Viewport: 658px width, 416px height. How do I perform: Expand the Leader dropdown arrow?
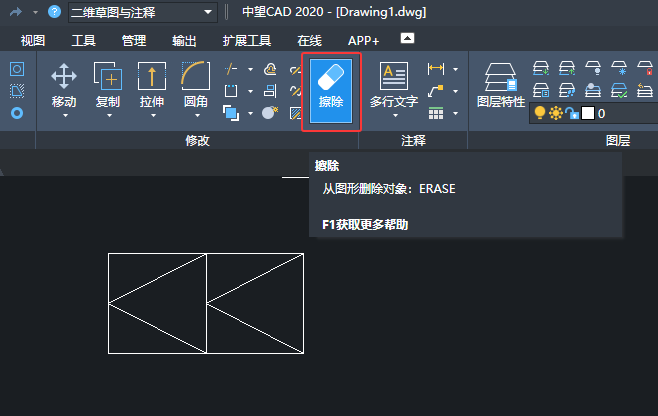point(456,91)
